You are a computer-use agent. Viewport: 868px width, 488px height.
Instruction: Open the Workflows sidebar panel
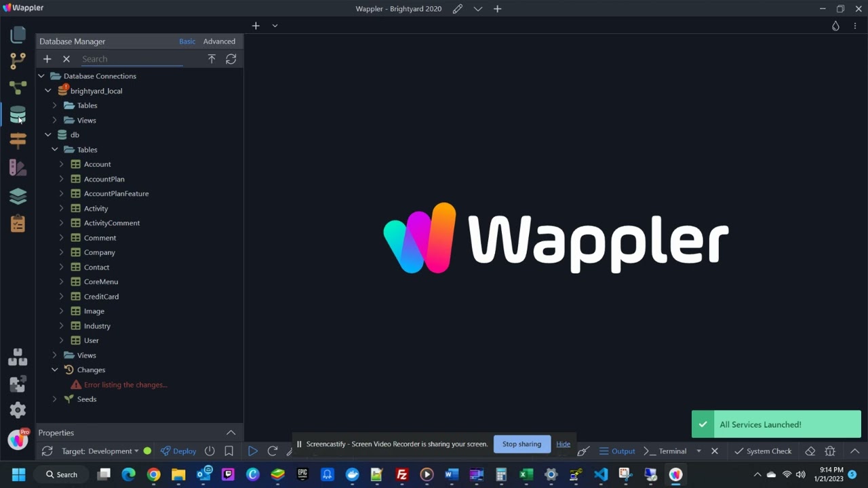[x=18, y=87]
